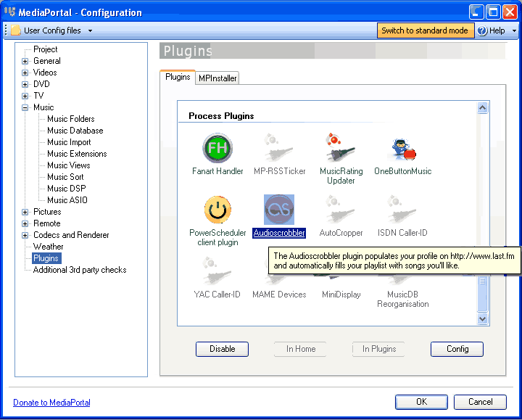This screenshot has height=420, width=522.
Task: Select the PowerScheduler client plugin icon
Action: coord(217,210)
